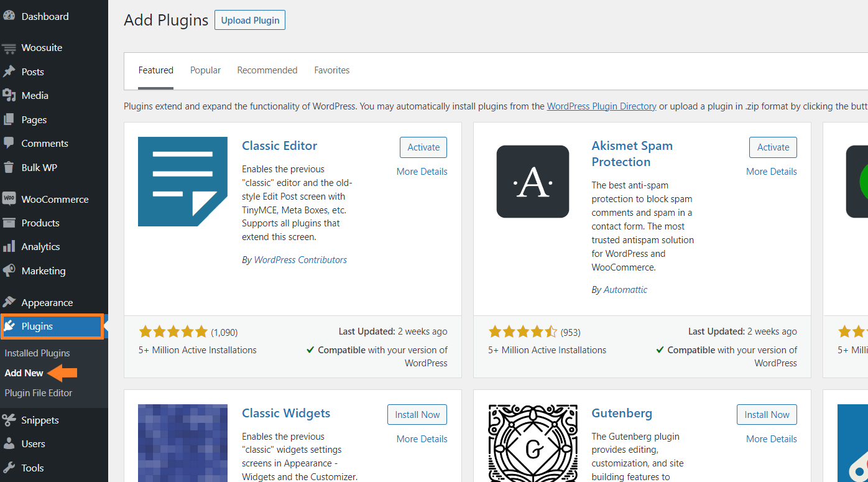Switch to the Recommended tab
The width and height of the screenshot is (868, 482).
pyautogui.click(x=267, y=70)
